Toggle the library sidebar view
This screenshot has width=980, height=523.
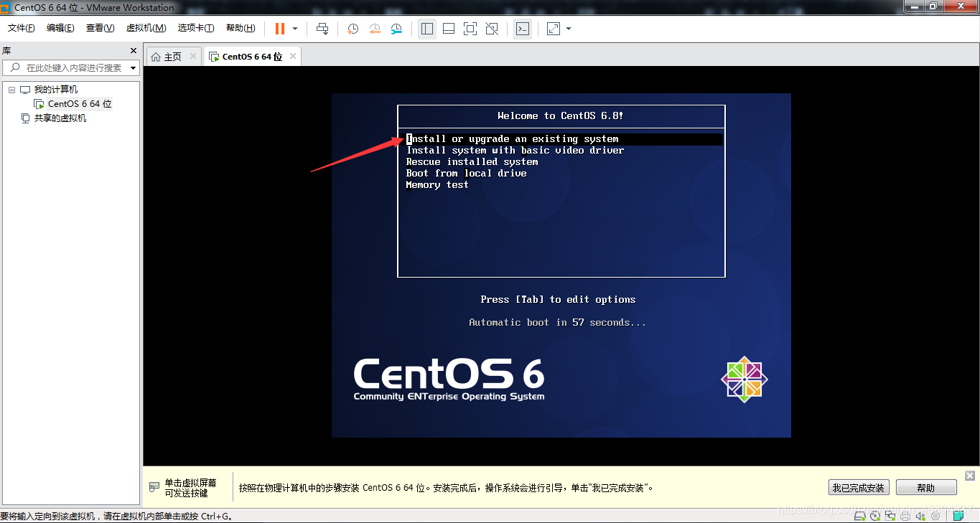[x=427, y=29]
